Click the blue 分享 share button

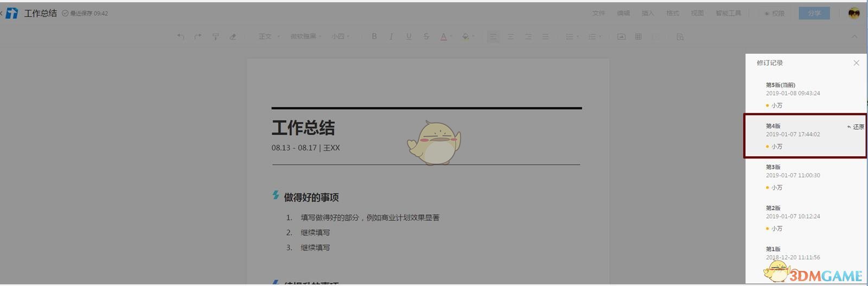(814, 13)
